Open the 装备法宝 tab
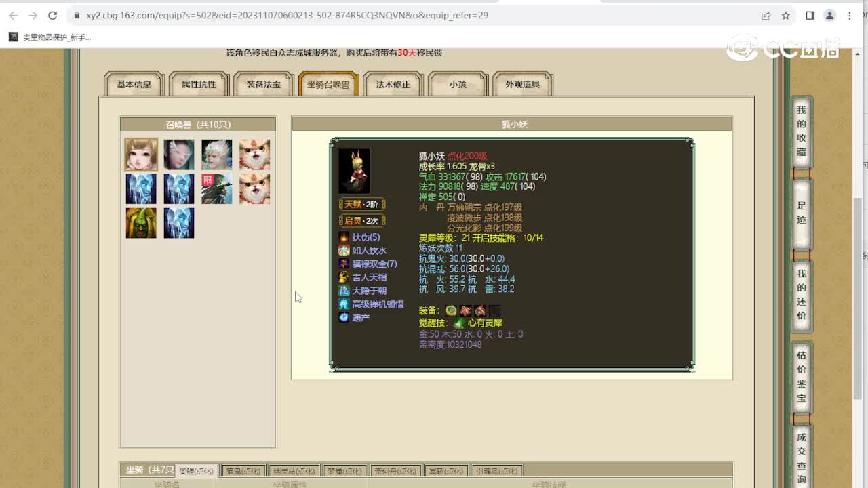 coord(264,84)
